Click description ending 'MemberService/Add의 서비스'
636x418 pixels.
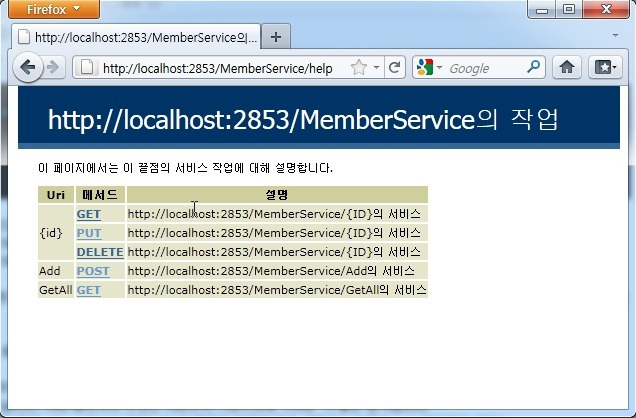[271, 271]
